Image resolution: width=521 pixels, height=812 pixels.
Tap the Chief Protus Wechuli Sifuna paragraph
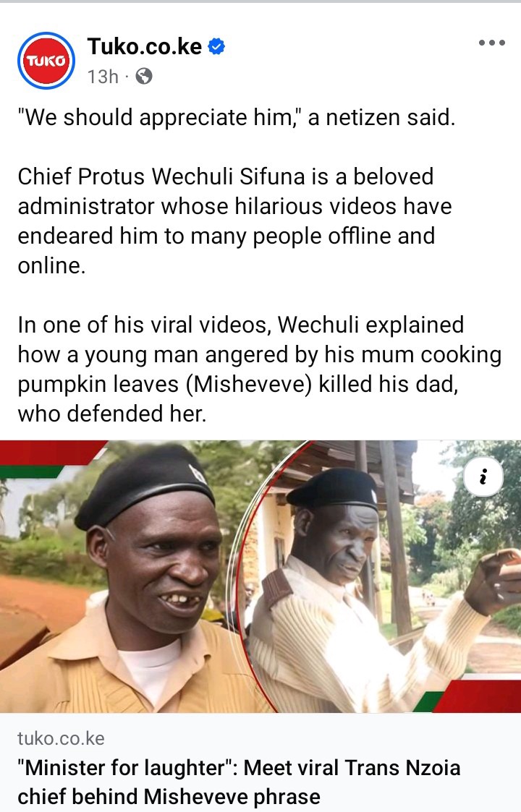point(235,221)
